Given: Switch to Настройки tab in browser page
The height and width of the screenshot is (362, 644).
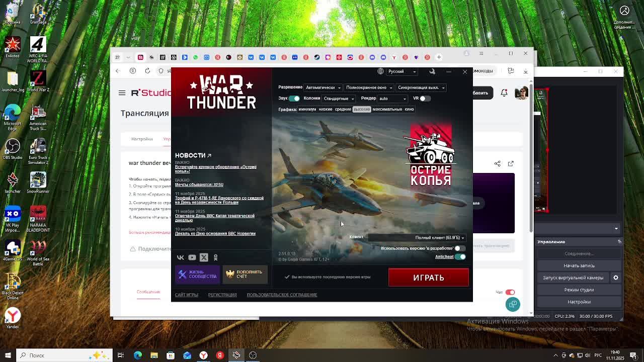Looking at the screenshot, I should [142, 139].
